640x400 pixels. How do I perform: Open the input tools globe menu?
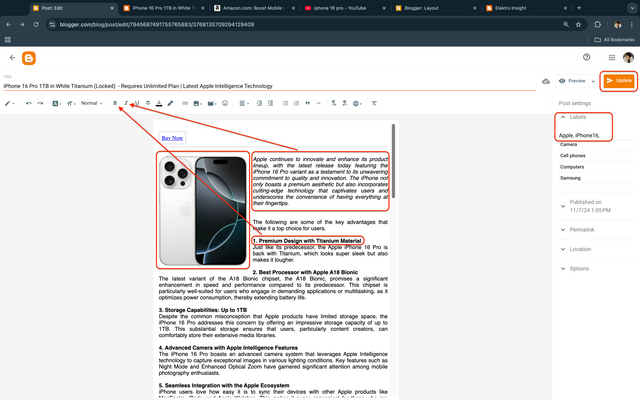tap(357, 103)
